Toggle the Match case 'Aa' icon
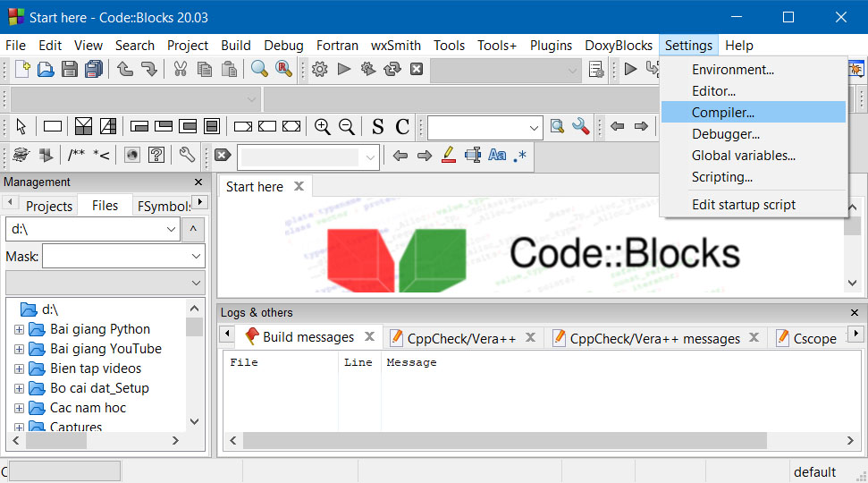This screenshot has width=868, height=483. coord(497,156)
